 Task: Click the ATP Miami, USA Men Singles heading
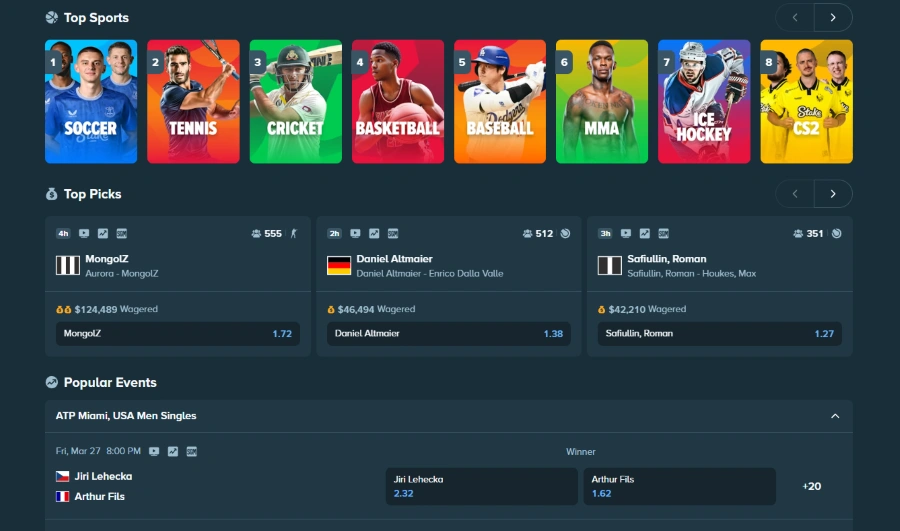point(126,416)
